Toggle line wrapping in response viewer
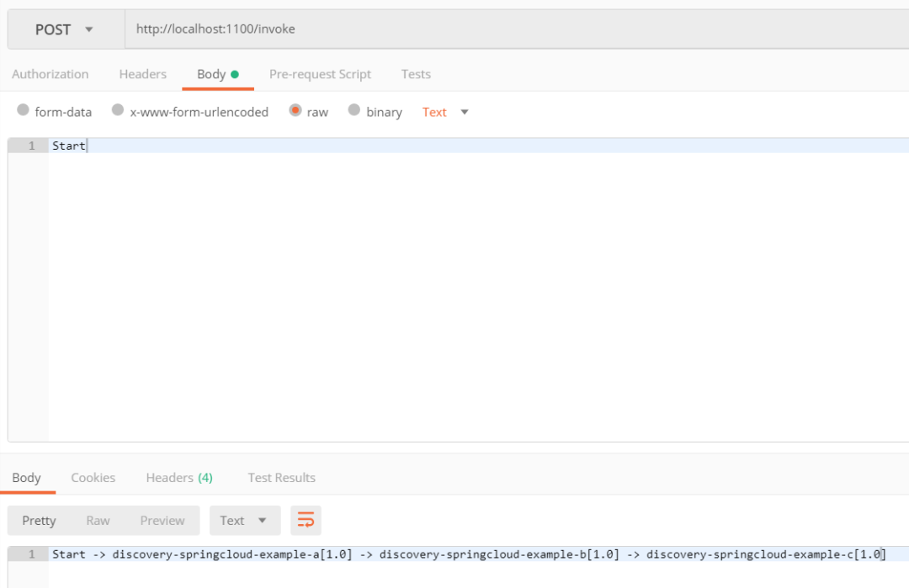 coord(306,520)
